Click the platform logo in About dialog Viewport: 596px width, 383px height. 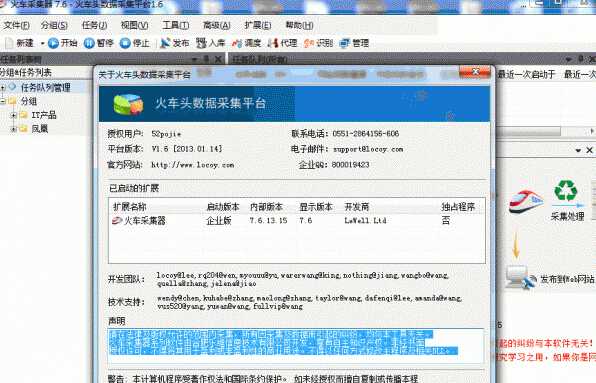(128, 104)
